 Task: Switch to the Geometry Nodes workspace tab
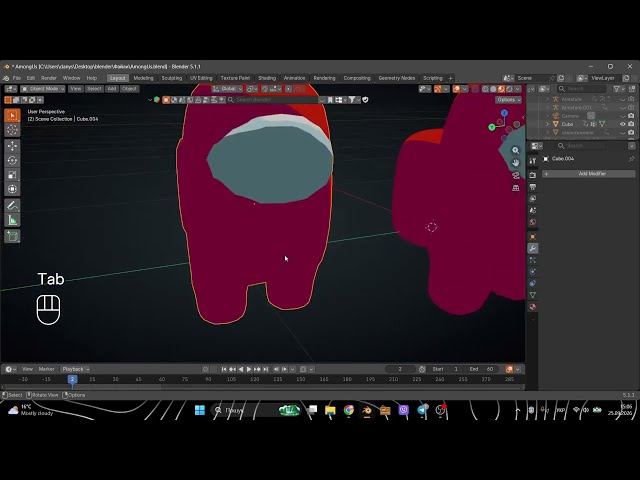pos(396,78)
